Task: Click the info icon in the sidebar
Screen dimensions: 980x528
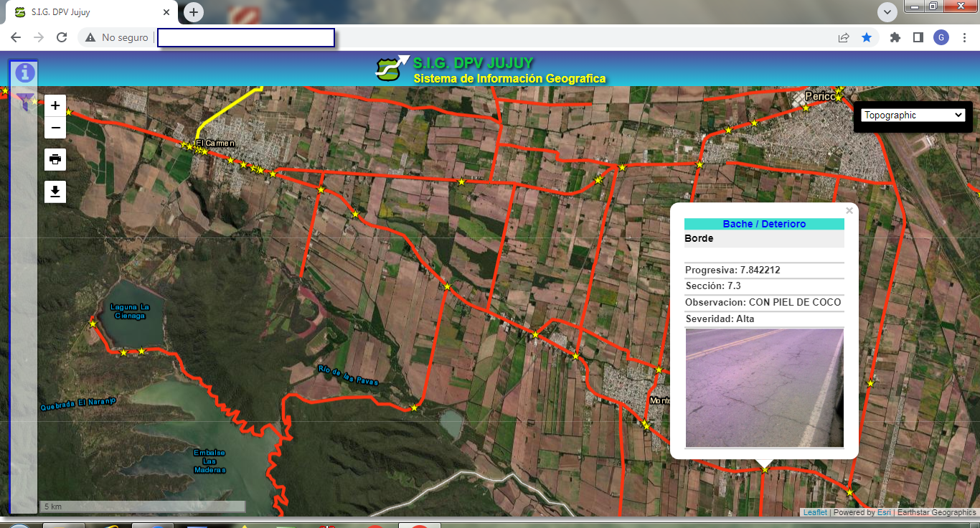Action: pos(25,72)
